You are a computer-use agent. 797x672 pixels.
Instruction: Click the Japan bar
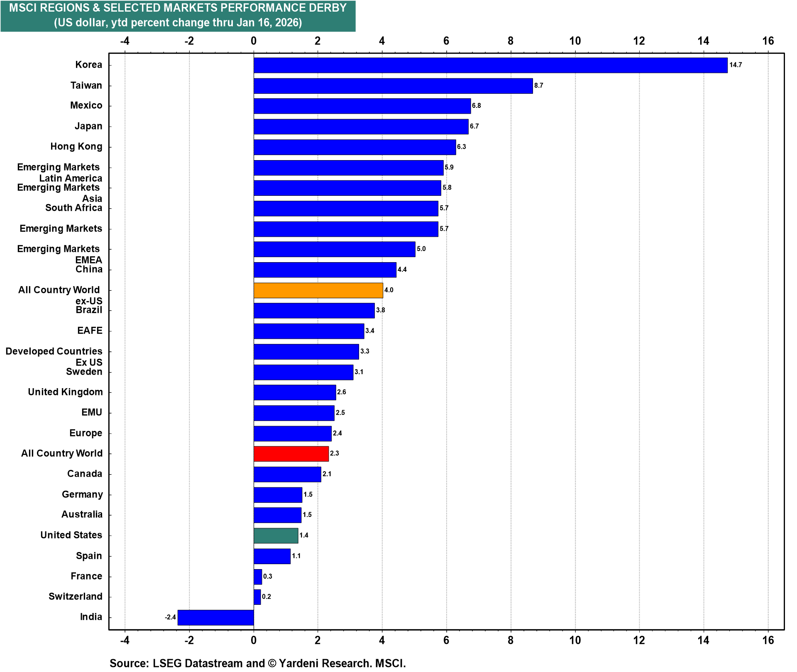361,127
